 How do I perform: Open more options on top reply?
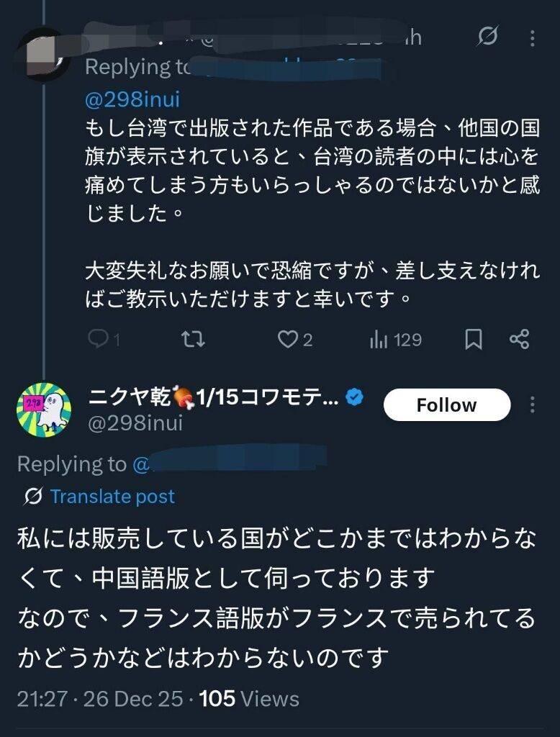[x=533, y=37]
